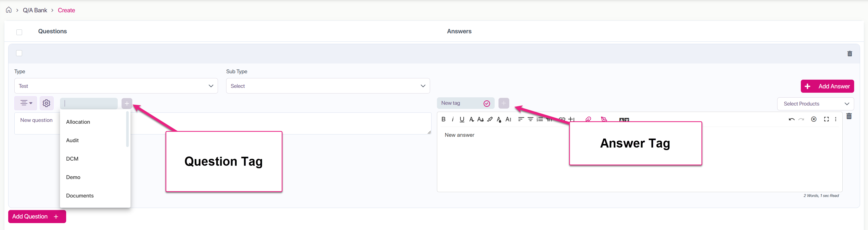868x230 pixels.
Task: Open question settings gear icon
Action: [x=46, y=103]
